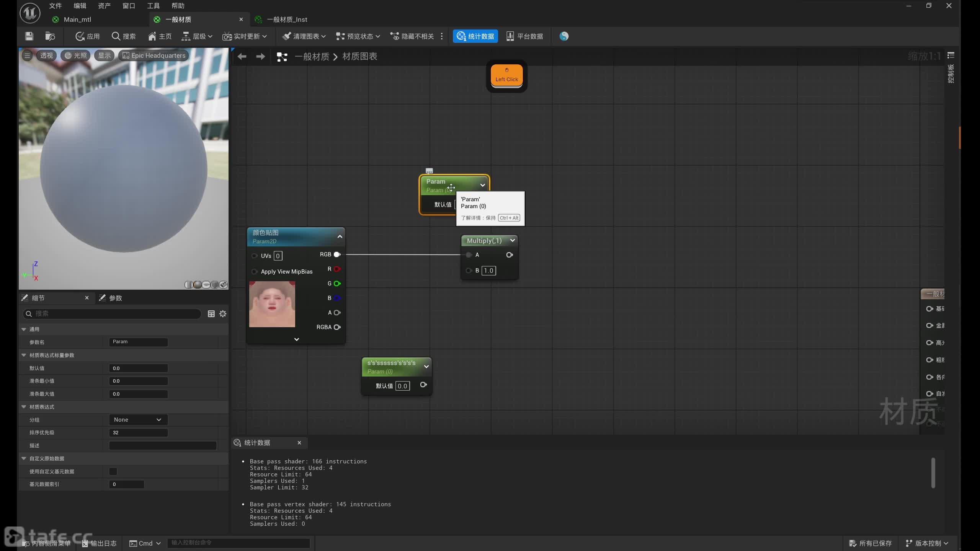The height and width of the screenshot is (551, 980).
Task: Click the Details panel search field
Action: [x=112, y=314]
